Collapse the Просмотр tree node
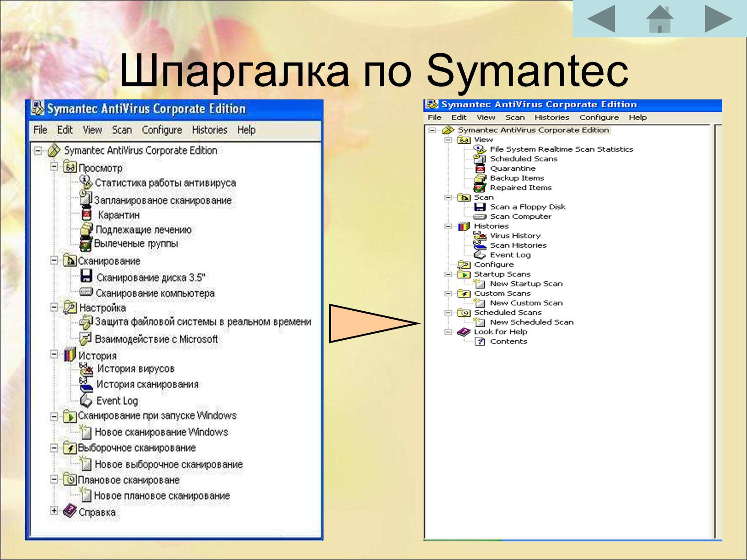747x560 pixels. pos(54,166)
